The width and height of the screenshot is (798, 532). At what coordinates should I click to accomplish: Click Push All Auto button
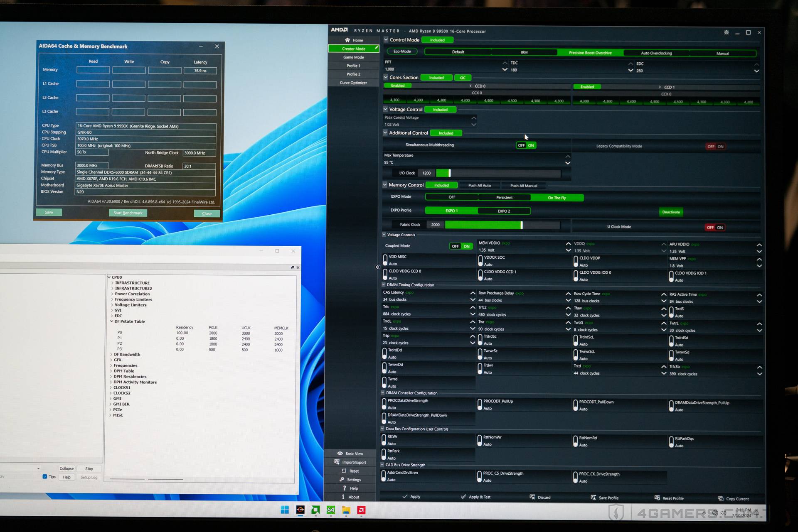coord(480,185)
